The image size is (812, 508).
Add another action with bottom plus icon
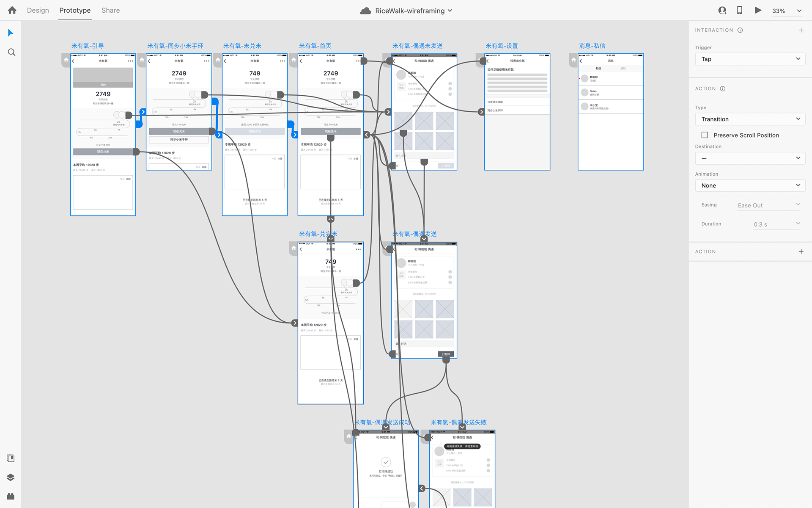(x=801, y=251)
